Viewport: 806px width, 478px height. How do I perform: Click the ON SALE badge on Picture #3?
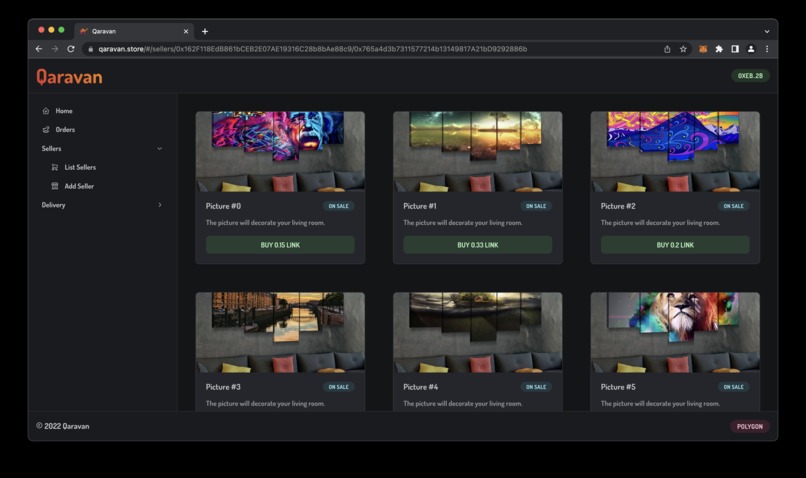[339, 387]
